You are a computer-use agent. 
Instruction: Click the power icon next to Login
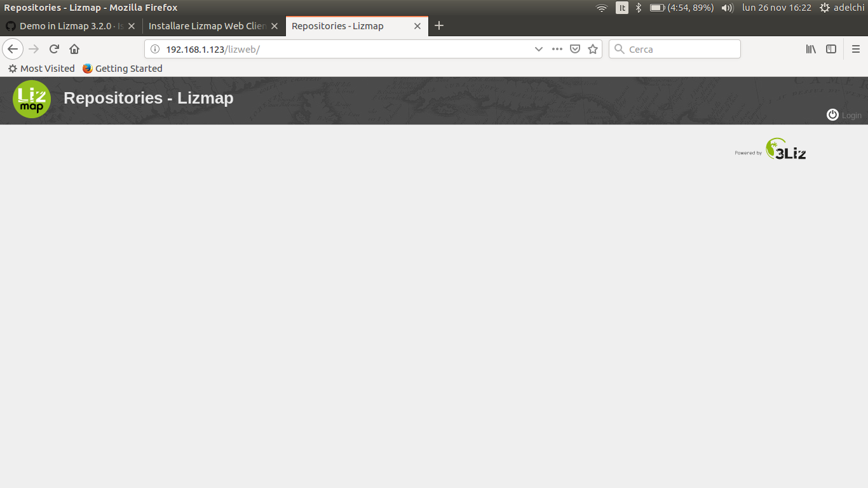(832, 114)
